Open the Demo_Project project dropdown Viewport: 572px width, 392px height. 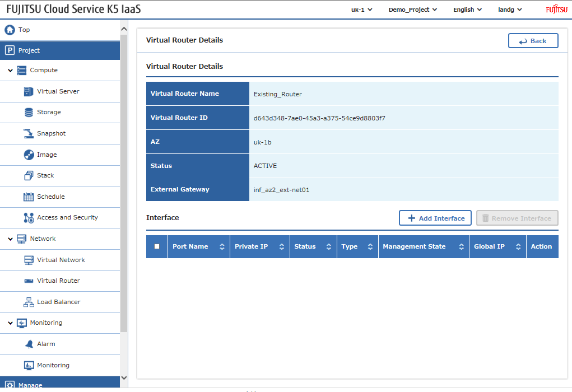[412, 10]
